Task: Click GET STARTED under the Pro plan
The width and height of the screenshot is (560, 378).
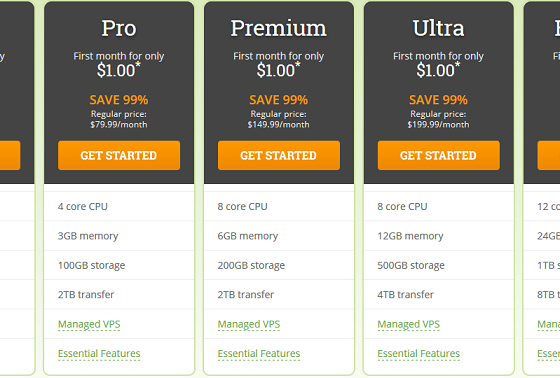Action: tap(119, 155)
